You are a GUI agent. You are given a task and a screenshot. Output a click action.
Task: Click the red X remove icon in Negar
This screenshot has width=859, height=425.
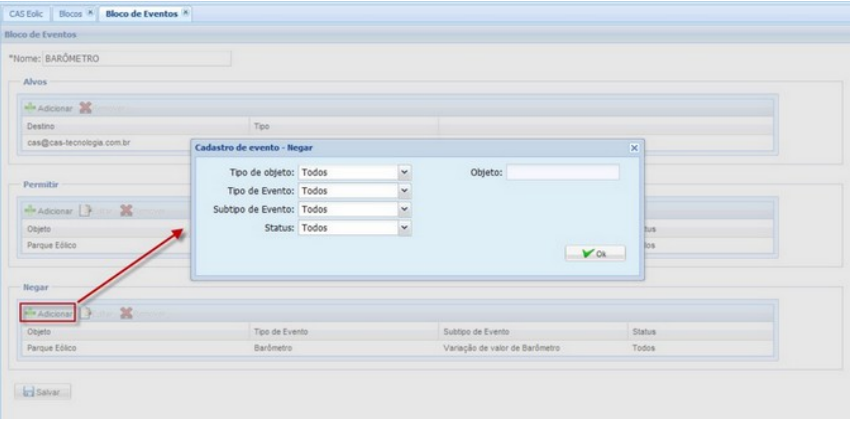pos(126,313)
